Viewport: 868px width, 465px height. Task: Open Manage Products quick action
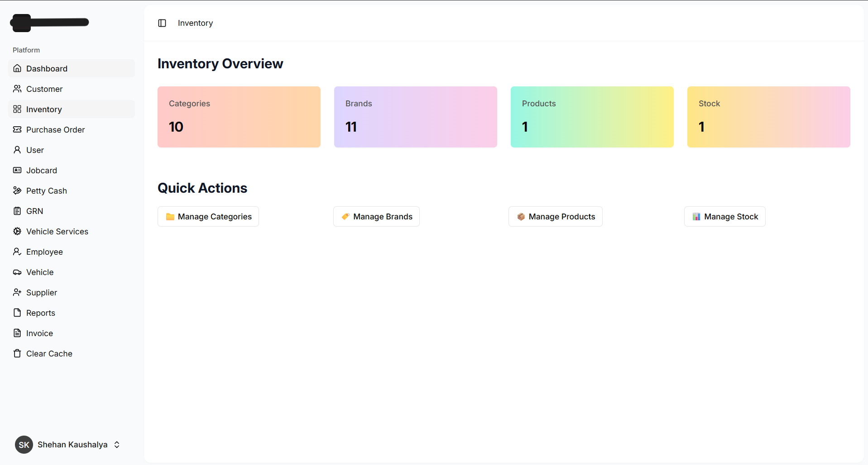[x=555, y=217]
